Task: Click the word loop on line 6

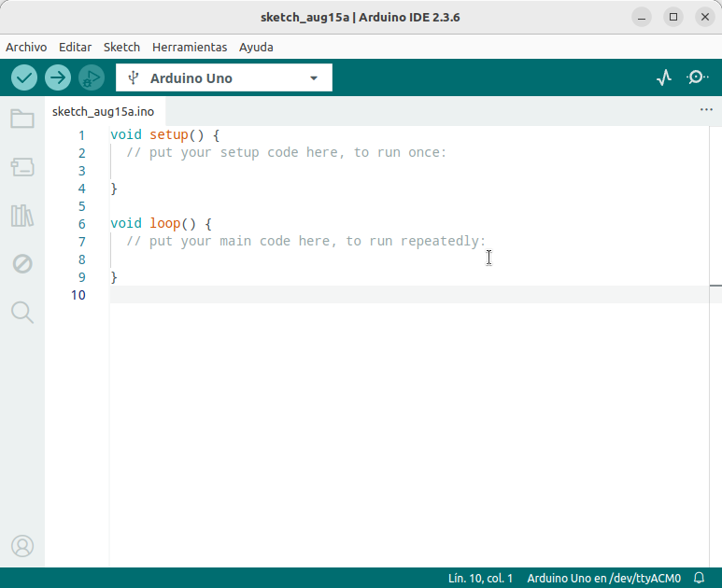Action: 164,224
